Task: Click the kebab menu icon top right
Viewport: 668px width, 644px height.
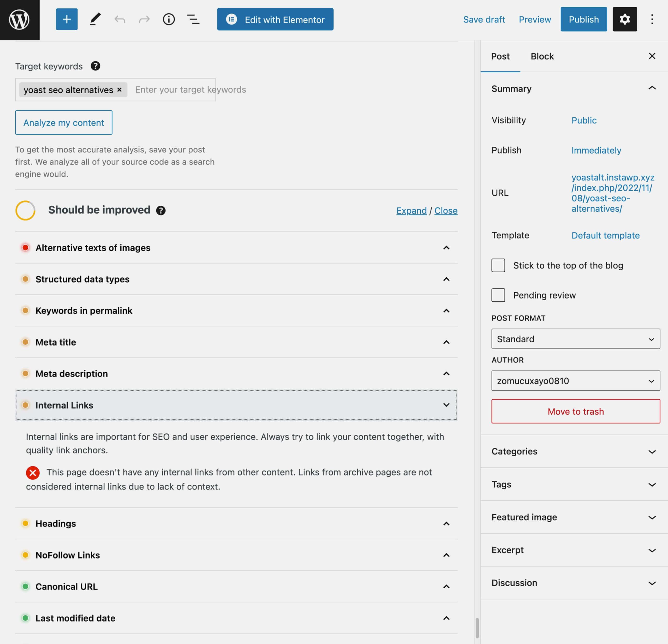Action: 652,19
